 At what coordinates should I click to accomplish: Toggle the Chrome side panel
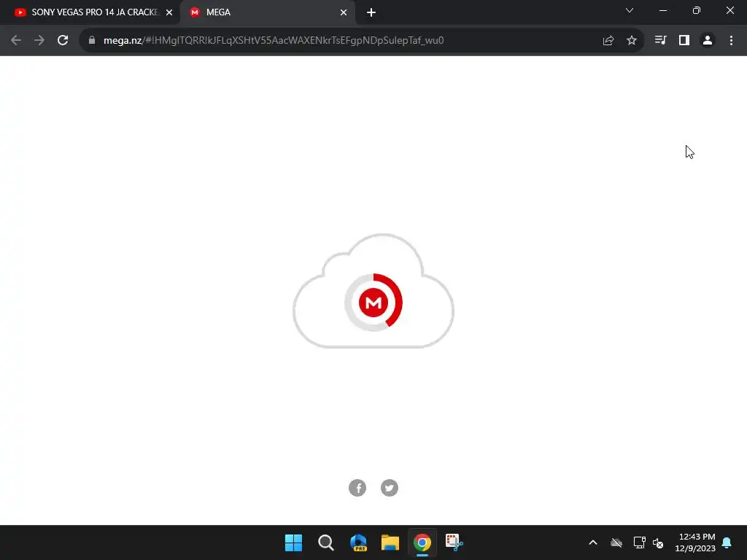(684, 41)
